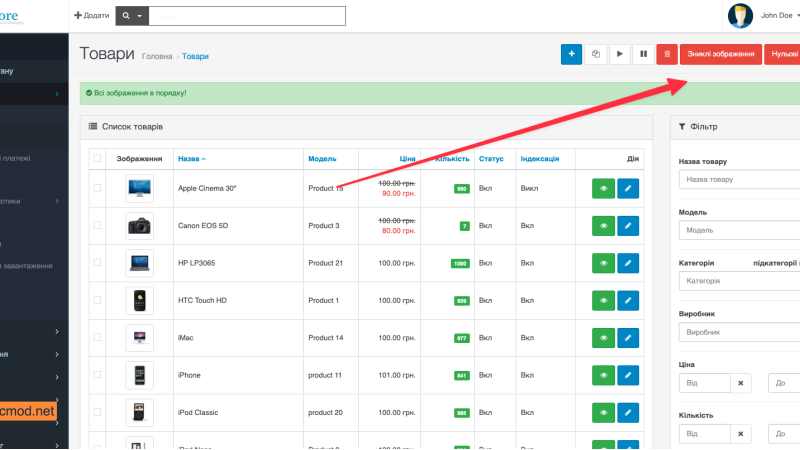Check the HTC Touch HD row checkbox
The height and width of the screenshot is (450, 800).
coord(97,300)
